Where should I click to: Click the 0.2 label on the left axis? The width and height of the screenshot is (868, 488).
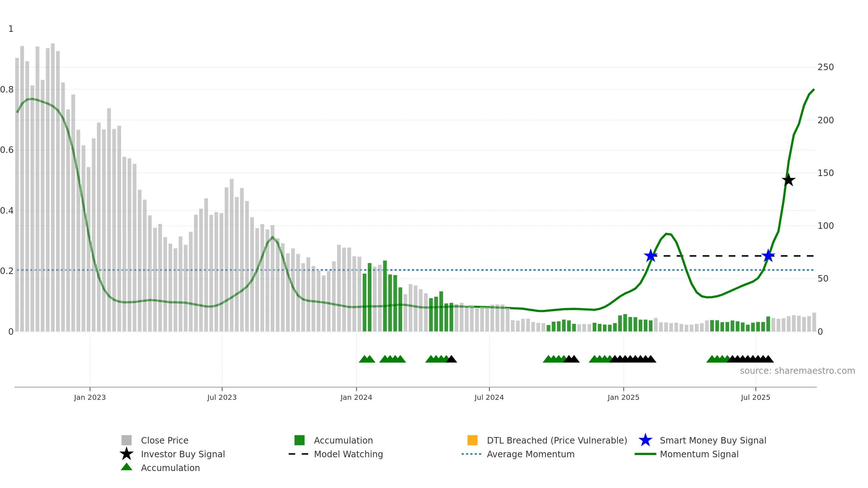[x=7, y=271]
